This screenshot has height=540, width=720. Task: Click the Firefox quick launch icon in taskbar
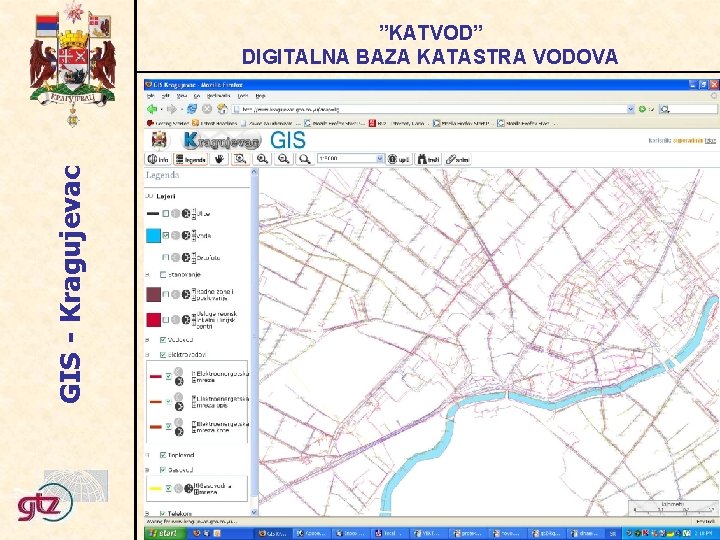pyautogui.click(x=197, y=533)
